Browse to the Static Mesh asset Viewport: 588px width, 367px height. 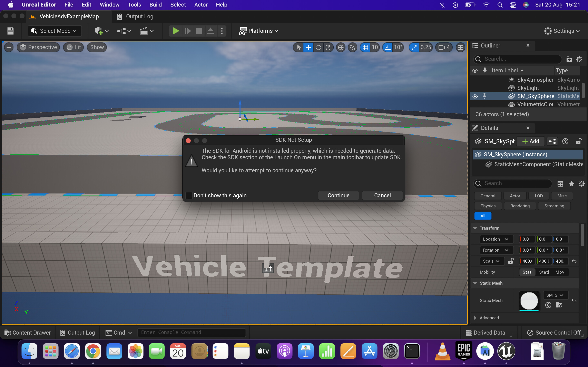[559, 305]
